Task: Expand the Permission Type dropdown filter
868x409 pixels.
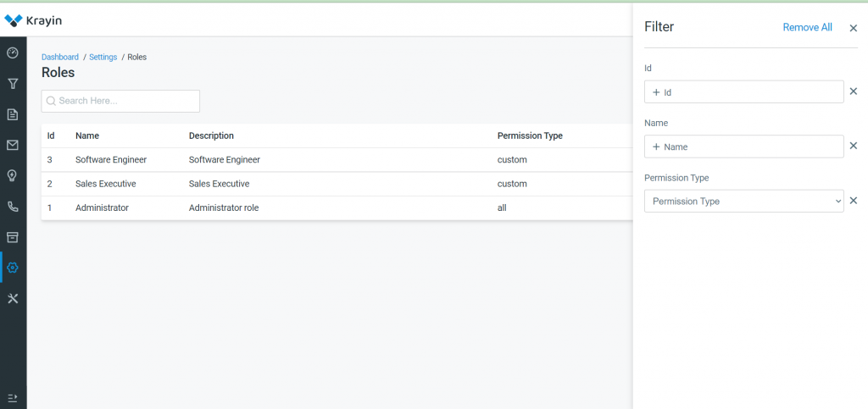Action: point(744,202)
